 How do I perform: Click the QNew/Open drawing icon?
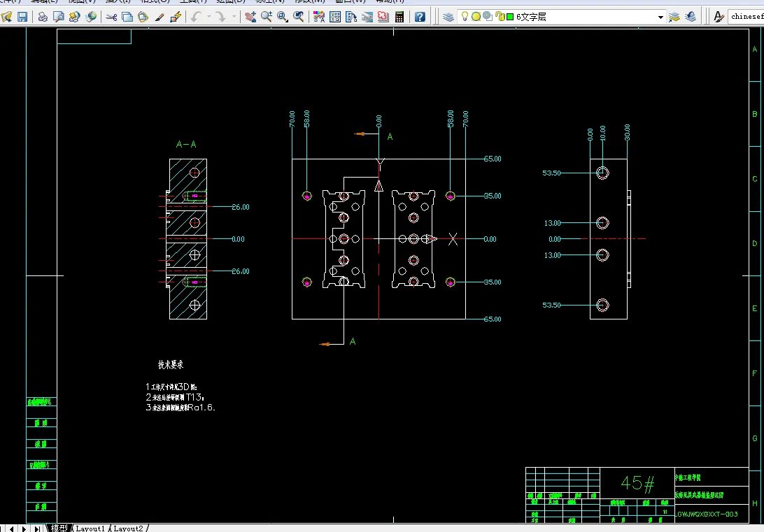pyautogui.click(x=6, y=17)
